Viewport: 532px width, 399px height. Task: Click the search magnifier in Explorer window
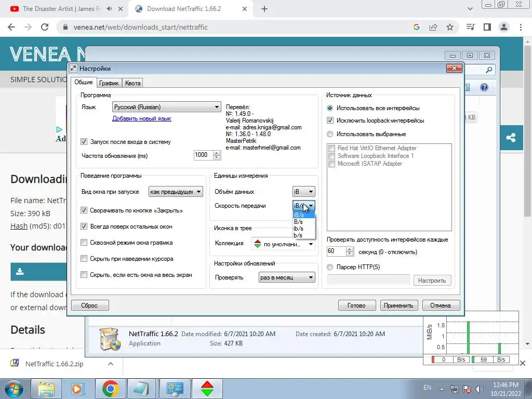(x=489, y=70)
